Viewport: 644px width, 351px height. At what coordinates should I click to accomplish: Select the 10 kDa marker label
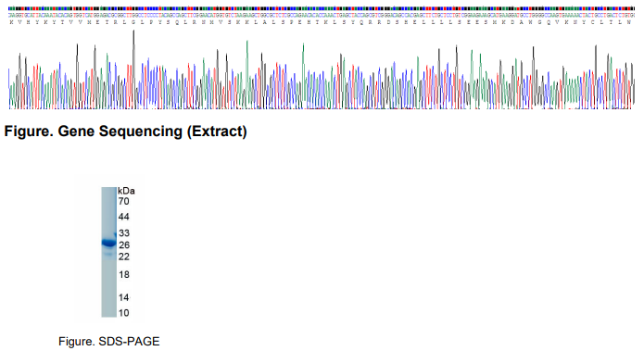click(x=123, y=313)
